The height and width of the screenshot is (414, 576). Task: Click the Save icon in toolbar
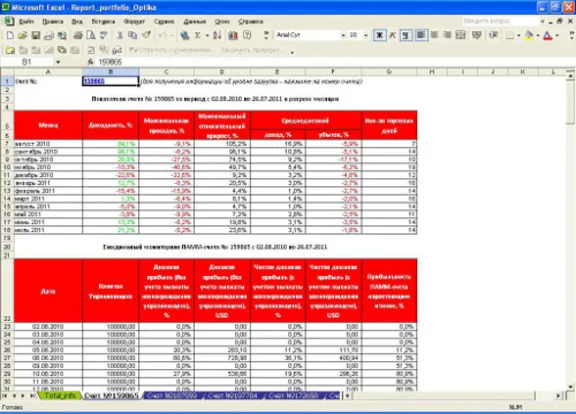point(35,35)
